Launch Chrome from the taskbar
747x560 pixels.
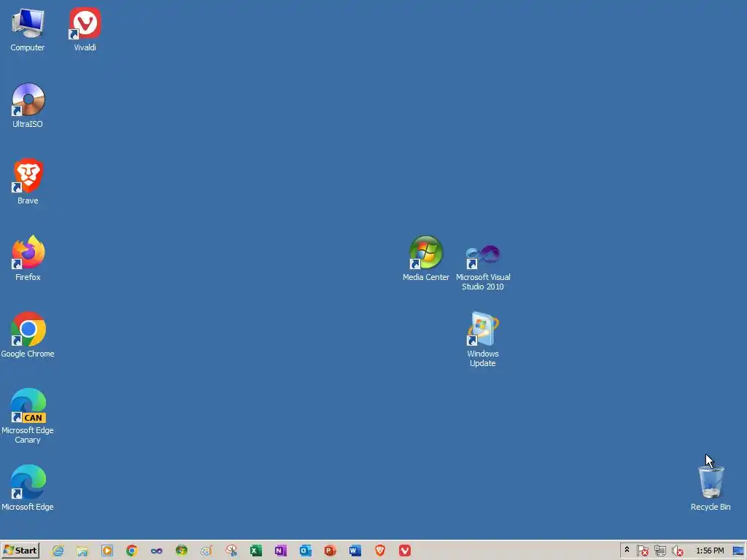(132, 551)
